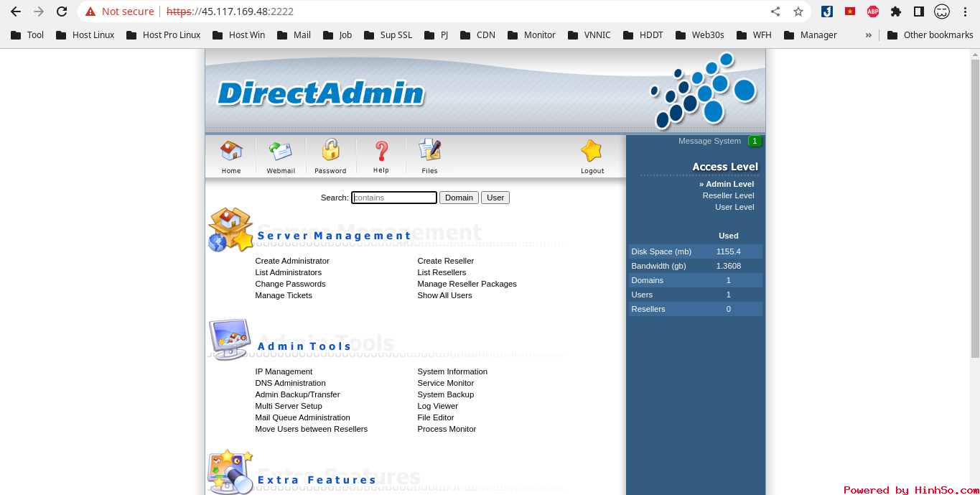Open Log Viewer link
This screenshot has height=495, width=980.
pyautogui.click(x=437, y=406)
